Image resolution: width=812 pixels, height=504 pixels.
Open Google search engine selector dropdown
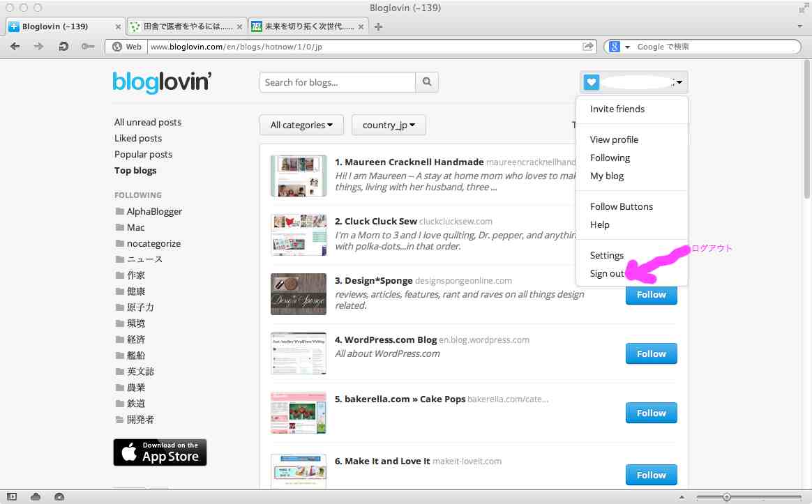[x=619, y=47]
